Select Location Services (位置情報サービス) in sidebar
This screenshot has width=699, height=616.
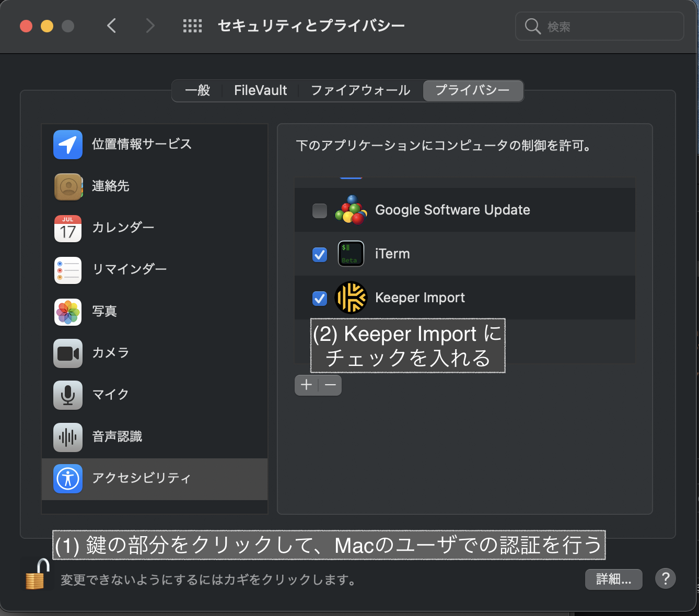pos(141,145)
